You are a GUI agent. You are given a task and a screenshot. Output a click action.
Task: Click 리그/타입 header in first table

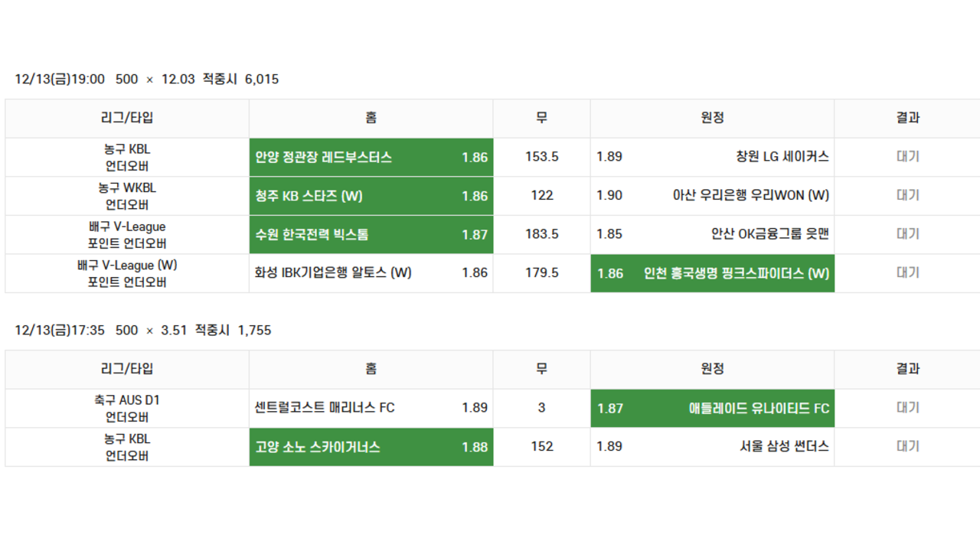pos(127,118)
